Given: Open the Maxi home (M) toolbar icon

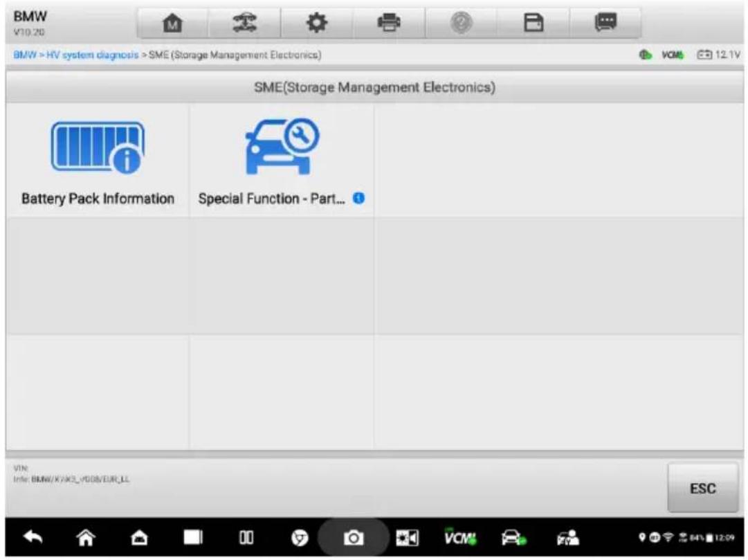Looking at the screenshot, I should click(173, 23).
